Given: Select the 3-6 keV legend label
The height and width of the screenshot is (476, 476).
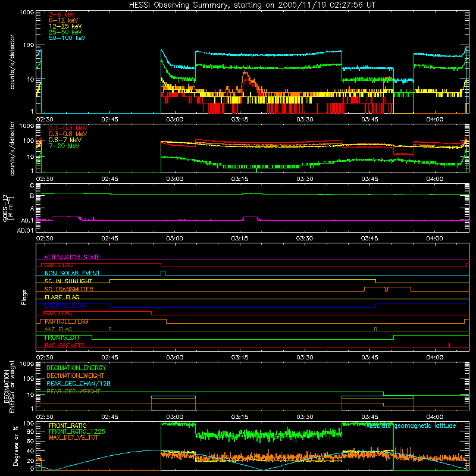Looking at the screenshot, I should click(x=62, y=14).
